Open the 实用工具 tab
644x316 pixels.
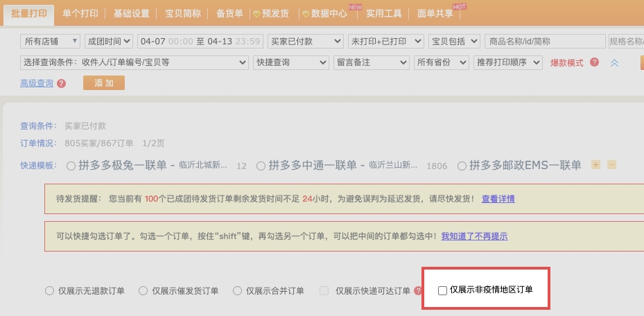coord(383,14)
